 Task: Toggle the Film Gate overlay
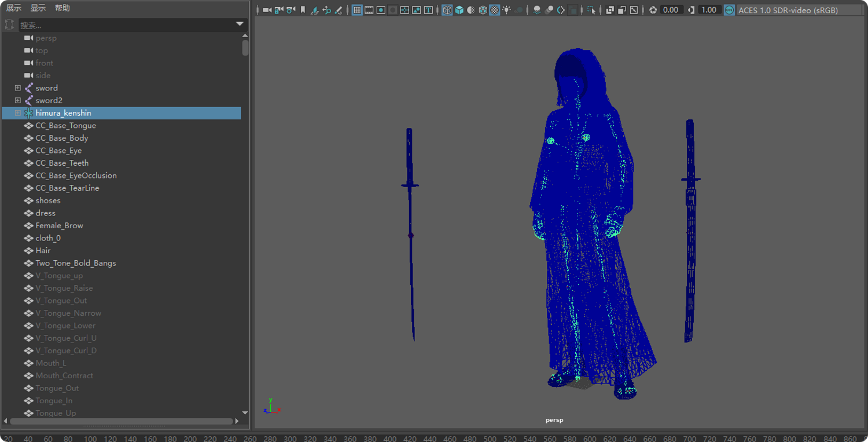[x=369, y=10]
